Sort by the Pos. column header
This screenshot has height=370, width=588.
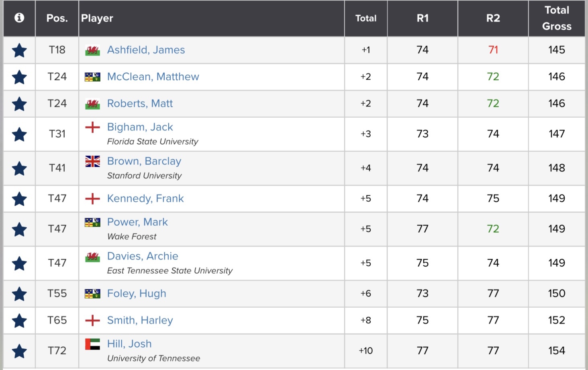pyautogui.click(x=57, y=18)
